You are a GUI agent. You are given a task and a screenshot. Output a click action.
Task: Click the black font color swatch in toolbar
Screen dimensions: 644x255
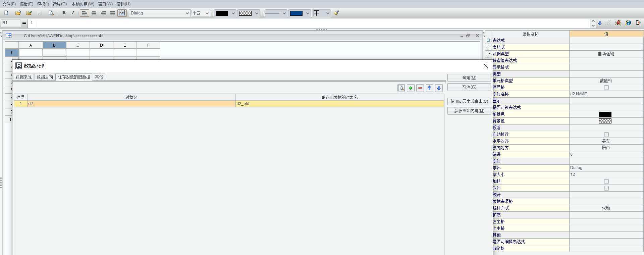click(222, 13)
